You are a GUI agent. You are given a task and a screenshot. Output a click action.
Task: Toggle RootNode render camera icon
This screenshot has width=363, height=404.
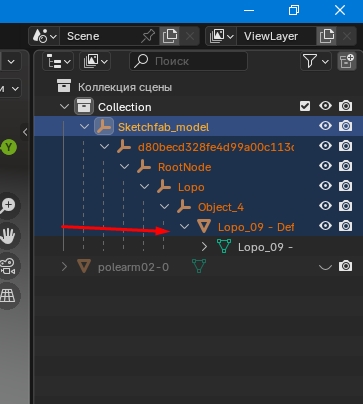345,166
